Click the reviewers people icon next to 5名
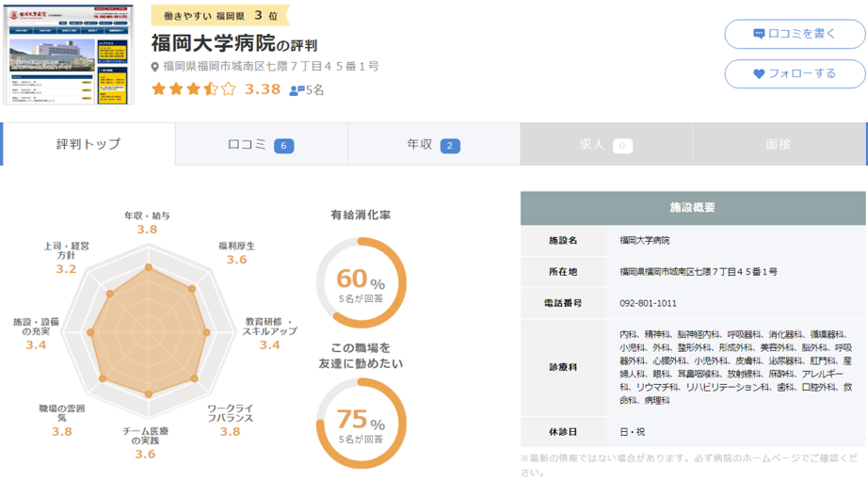 [297, 89]
